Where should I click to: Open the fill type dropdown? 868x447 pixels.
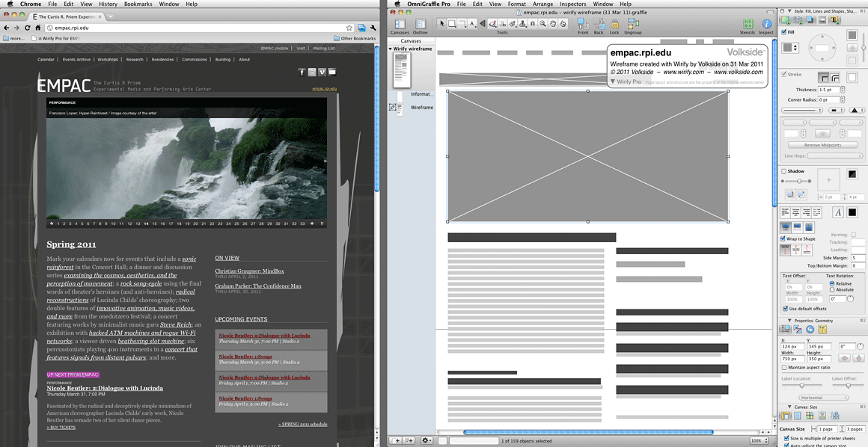pyautogui.click(x=790, y=48)
